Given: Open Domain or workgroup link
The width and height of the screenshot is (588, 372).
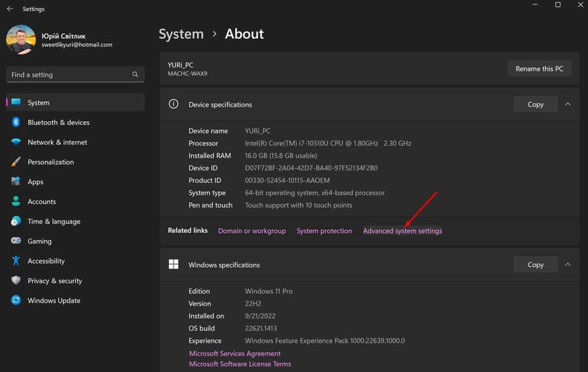Looking at the screenshot, I should coord(252,231).
